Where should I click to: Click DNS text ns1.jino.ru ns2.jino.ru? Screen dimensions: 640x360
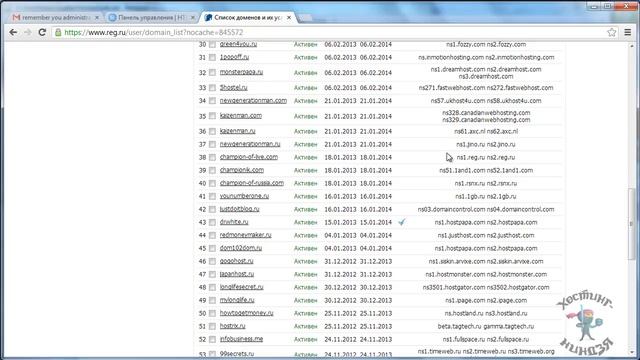click(485, 144)
